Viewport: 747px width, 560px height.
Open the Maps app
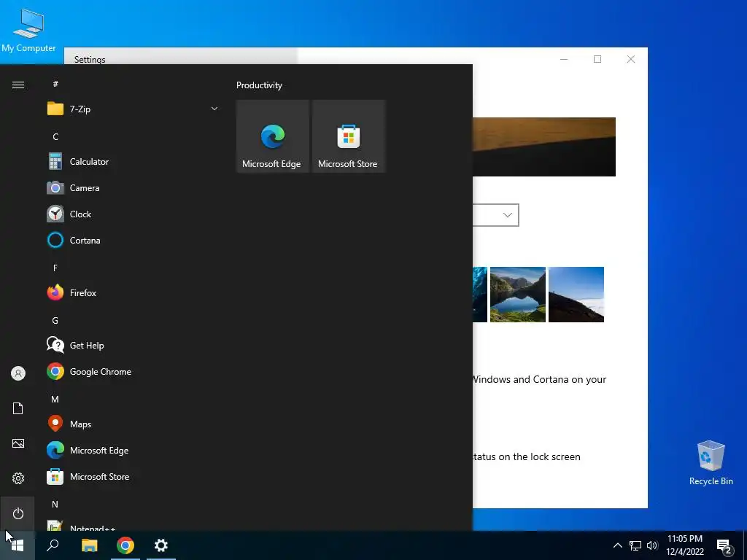(x=133, y=424)
